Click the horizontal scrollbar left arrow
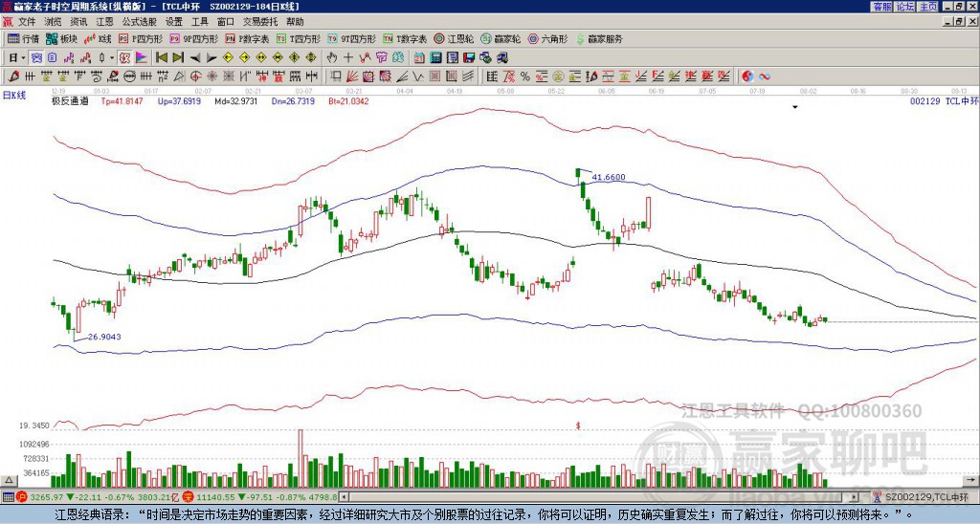 click(344, 497)
